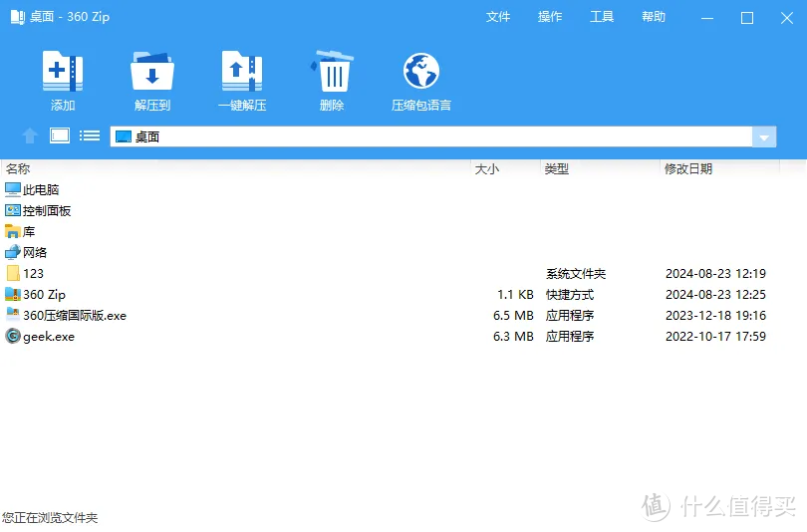The width and height of the screenshot is (807, 532).
Task: Select the 此电脑 computer icon
Action: [13, 190]
